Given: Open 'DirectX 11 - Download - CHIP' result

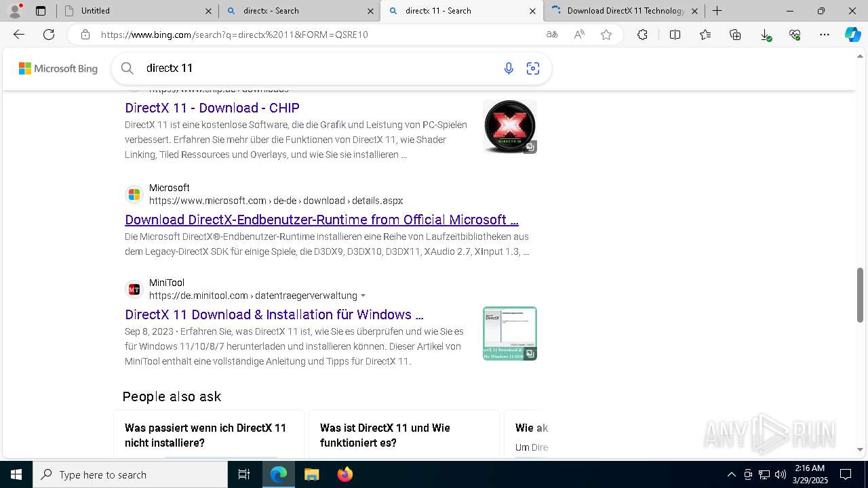Looking at the screenshot, I should [212, 108].
